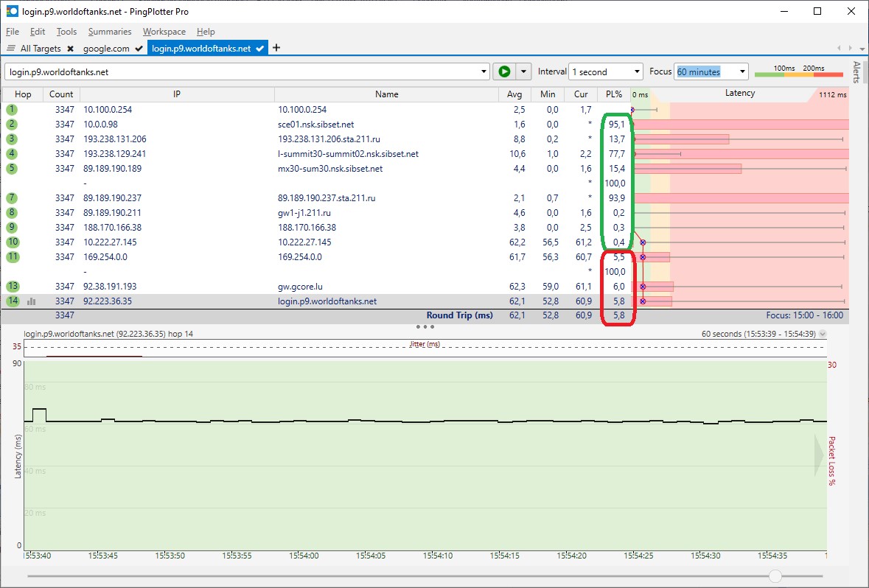Sort by the Hop column header
Screen dimensions: 869x588
point(23,94)
